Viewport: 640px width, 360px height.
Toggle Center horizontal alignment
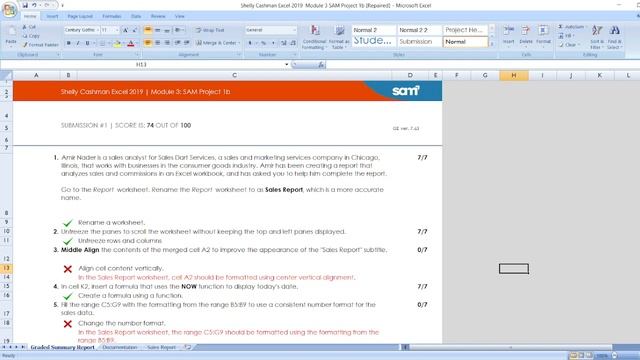[158, 43]
